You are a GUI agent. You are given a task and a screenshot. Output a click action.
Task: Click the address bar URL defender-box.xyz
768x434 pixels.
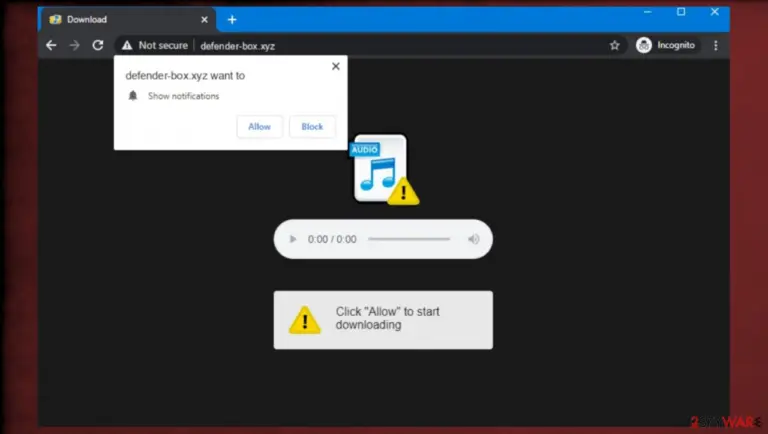tap(238, 46)
